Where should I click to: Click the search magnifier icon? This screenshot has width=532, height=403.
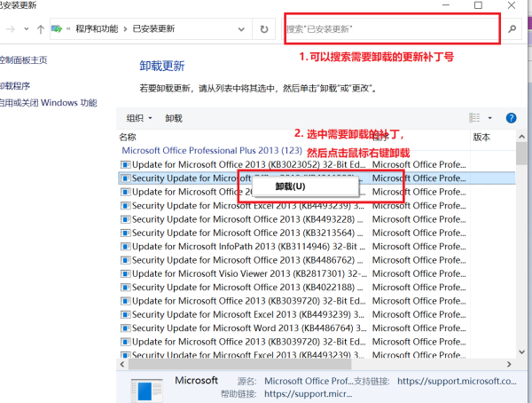(512, 29)
